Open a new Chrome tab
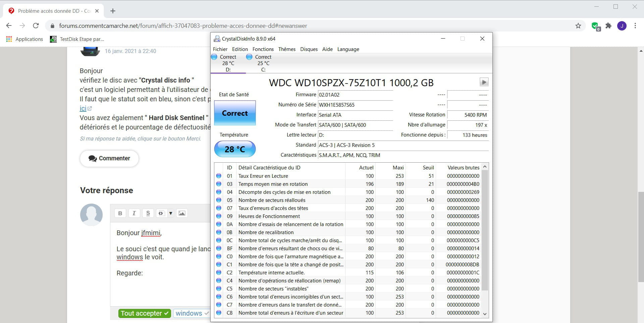 click(x=113, y=11)
